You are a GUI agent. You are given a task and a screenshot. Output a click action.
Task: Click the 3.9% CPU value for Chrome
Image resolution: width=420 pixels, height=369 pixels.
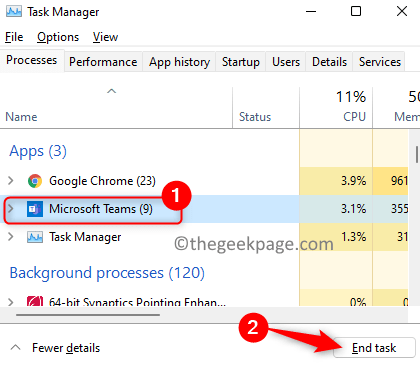(353, 181)
